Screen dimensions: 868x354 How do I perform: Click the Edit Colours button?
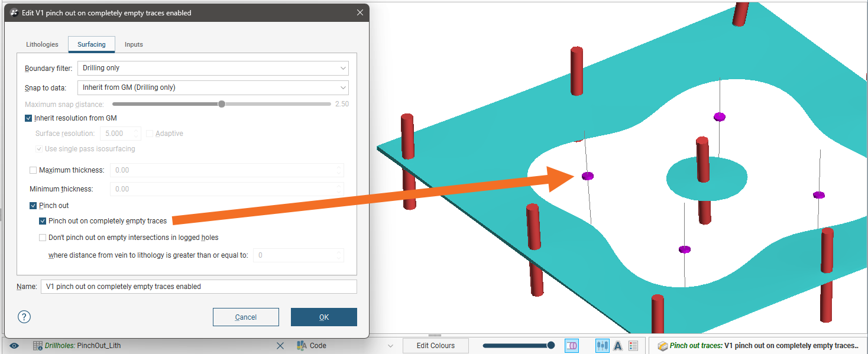coord(436,346)
